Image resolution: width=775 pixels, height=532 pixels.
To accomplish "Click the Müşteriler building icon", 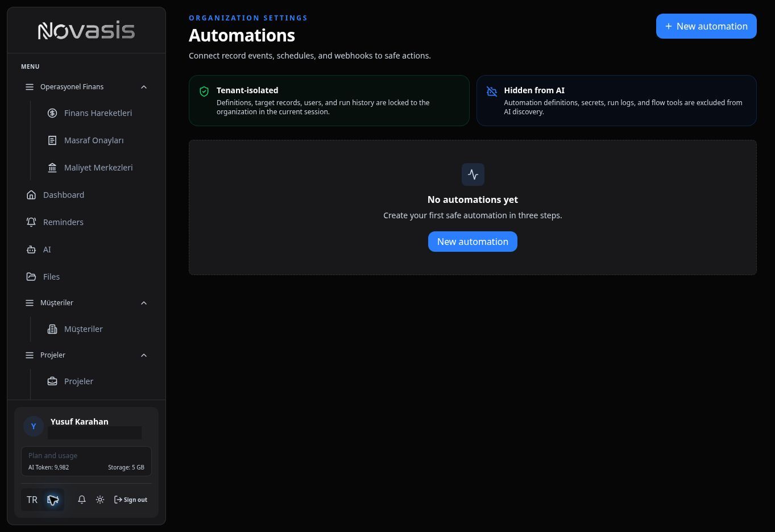I will click(x=52, y=329).
